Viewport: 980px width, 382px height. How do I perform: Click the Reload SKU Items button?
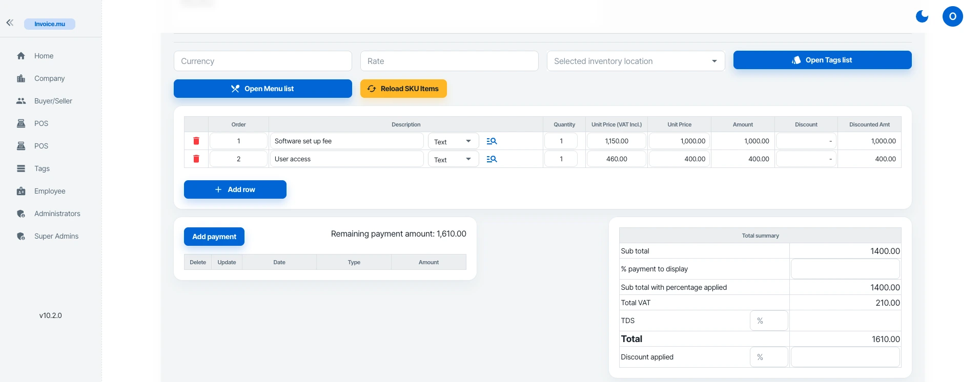[403, 89]
